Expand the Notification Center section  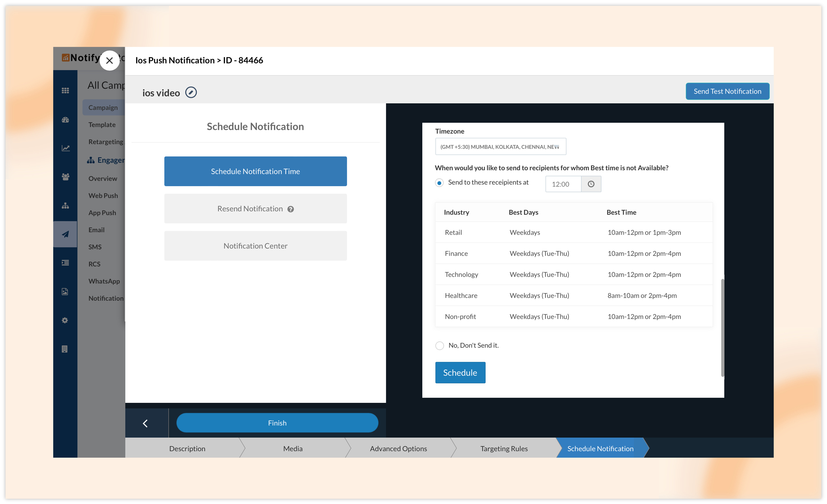tap(255, 246)
